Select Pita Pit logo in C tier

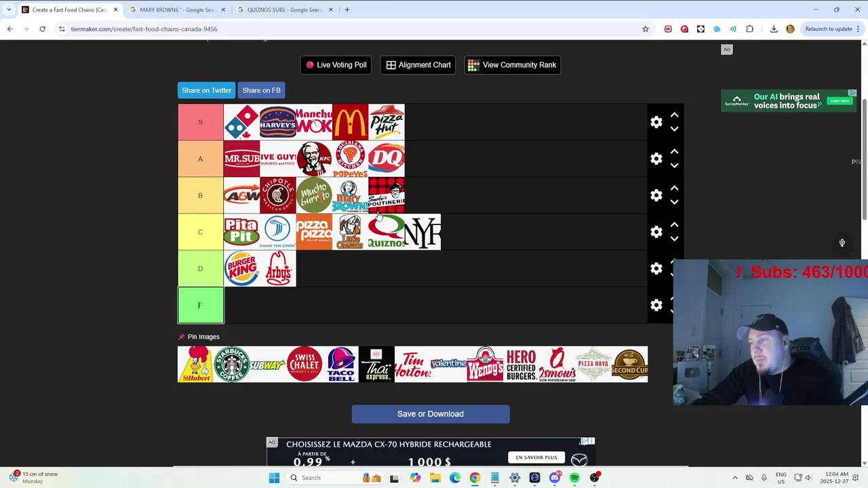pyautogui.click(x=241, y=232)
